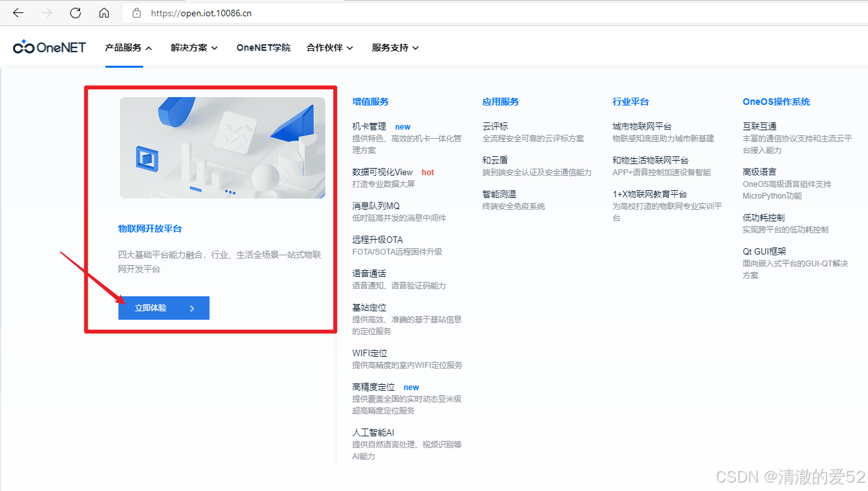Click description 全流程安全可靠的云评标方案
The image size is (868, 491).
tap(533, 139)
